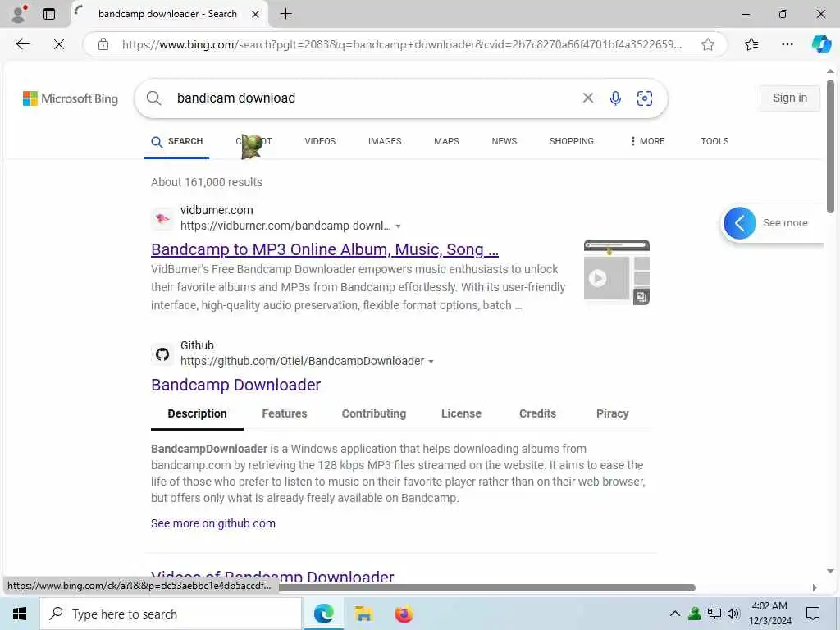Expand github URL dropdown arrow
840x630 pixels.
click(431, 362)
